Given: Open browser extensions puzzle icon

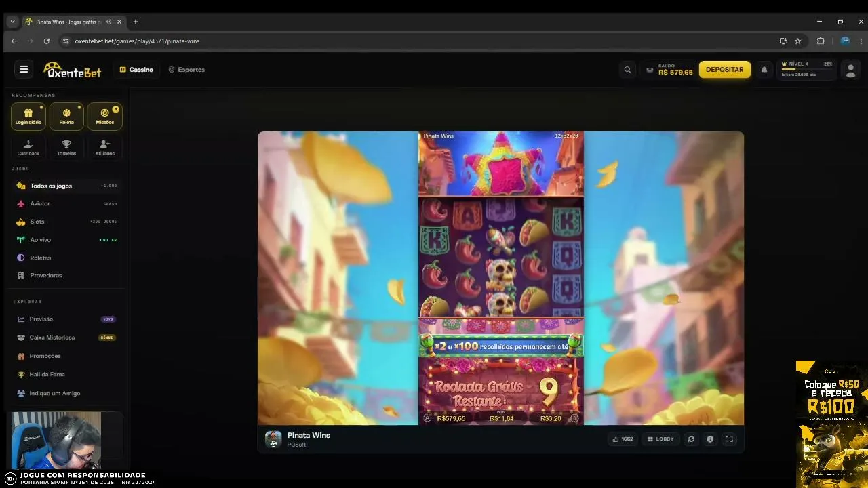Looking at the screenshot, I should click(821, 41).
